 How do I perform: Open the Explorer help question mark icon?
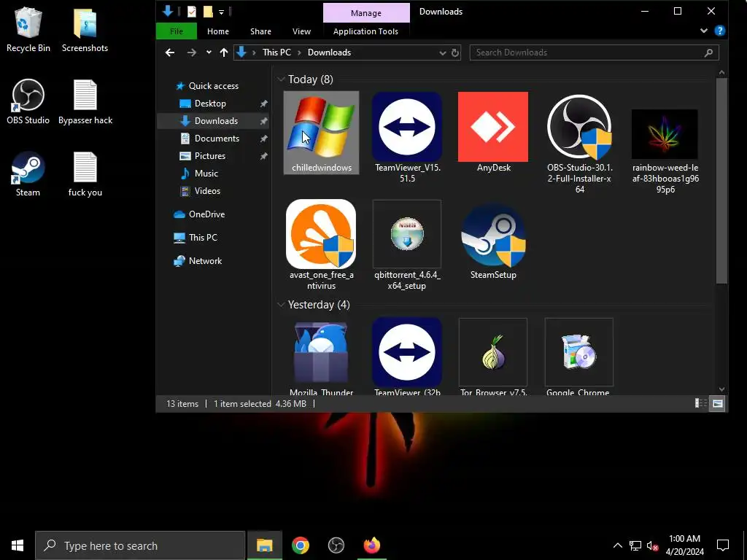[720, 31]
